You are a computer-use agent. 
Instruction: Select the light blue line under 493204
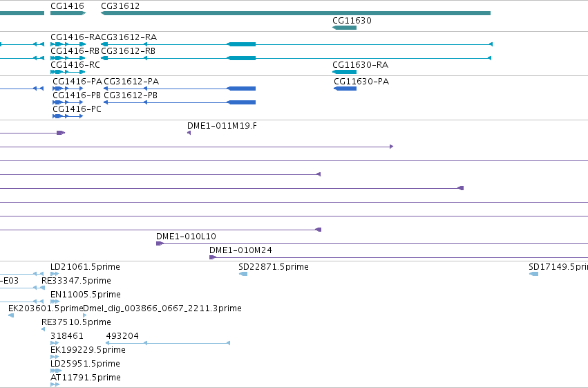[x=168, y=343]
